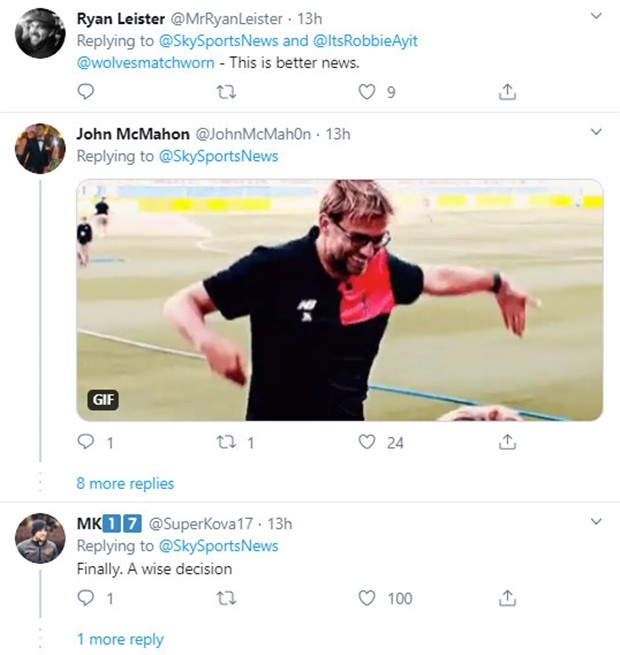Like John McMahon's tweet with 24 likes
Viewport: 620px width, 655px height.
tap(367, 442)
